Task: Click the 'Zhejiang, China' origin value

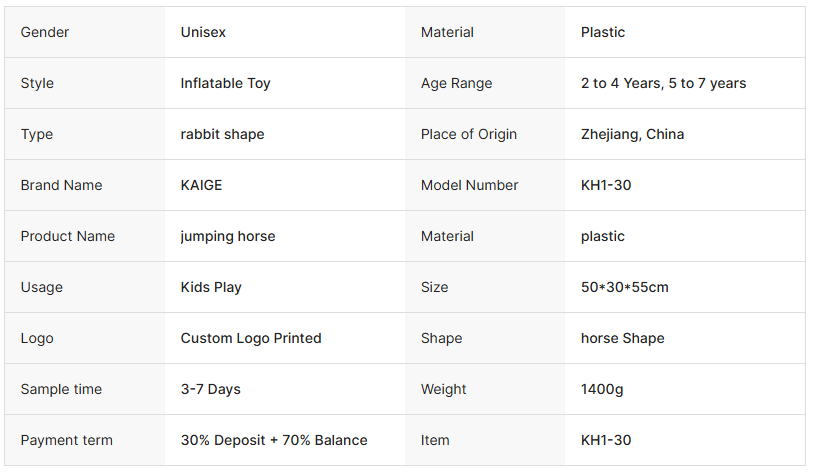Action: coord(632,135)
